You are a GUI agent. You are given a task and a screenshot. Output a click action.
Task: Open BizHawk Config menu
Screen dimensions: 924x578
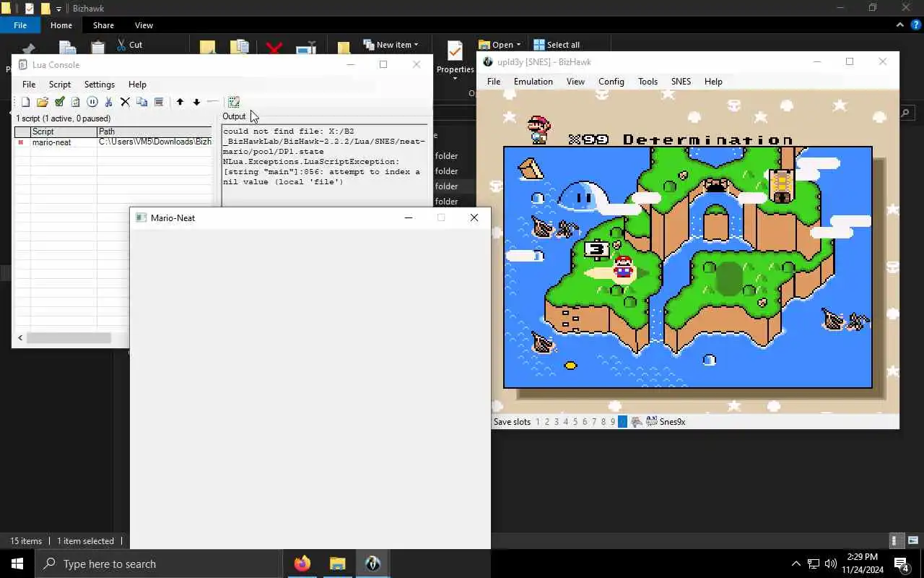611,82
